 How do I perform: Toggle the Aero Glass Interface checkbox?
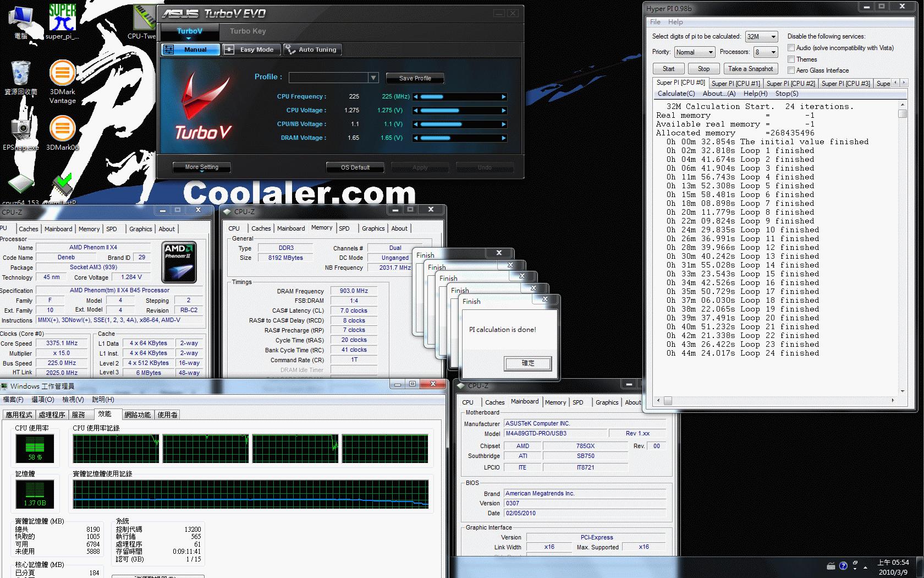point(791,70)
